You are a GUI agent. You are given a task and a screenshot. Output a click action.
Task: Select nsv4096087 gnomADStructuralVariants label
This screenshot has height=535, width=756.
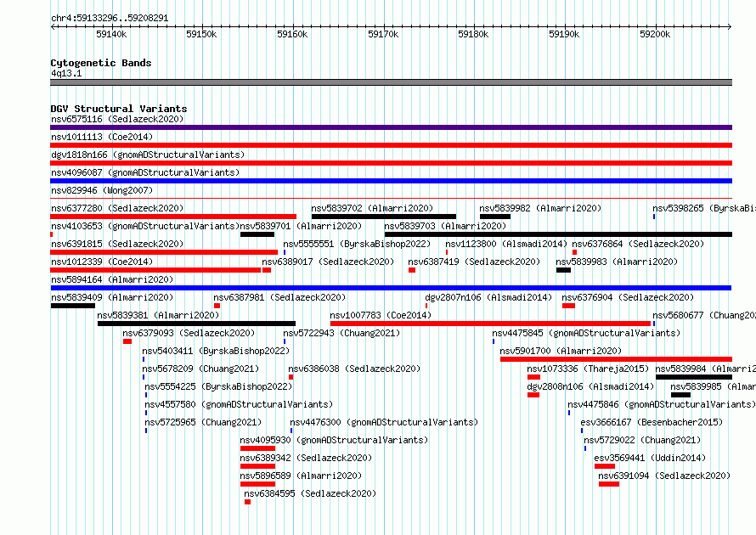tap(145, 172)
